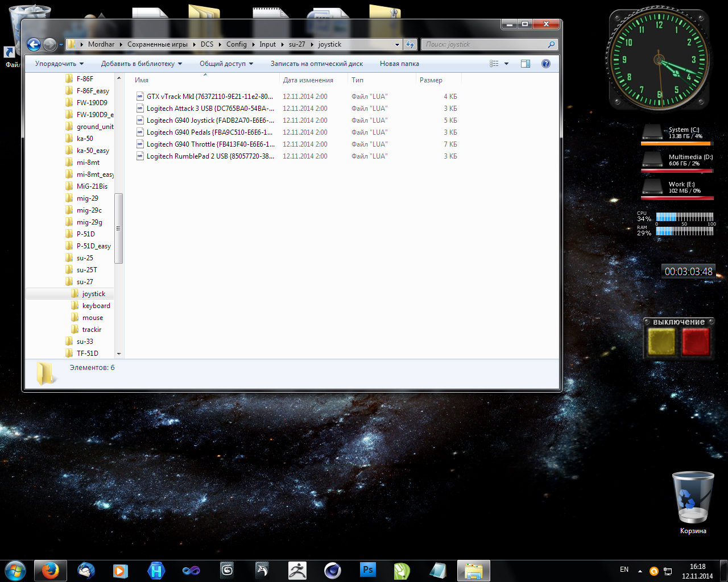Click the folder tree scroll down arrow
The width and height of the screenshot is (728, 582).
coord(118,354)
